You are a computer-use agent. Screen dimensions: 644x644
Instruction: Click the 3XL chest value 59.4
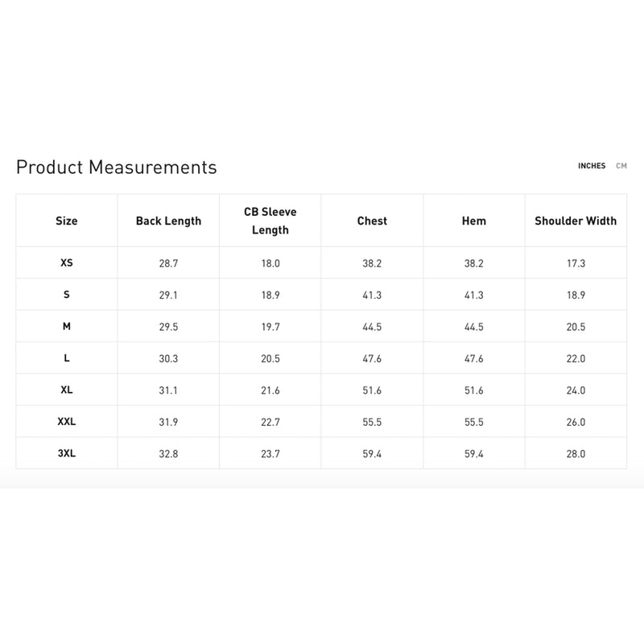tap(372, 454)
